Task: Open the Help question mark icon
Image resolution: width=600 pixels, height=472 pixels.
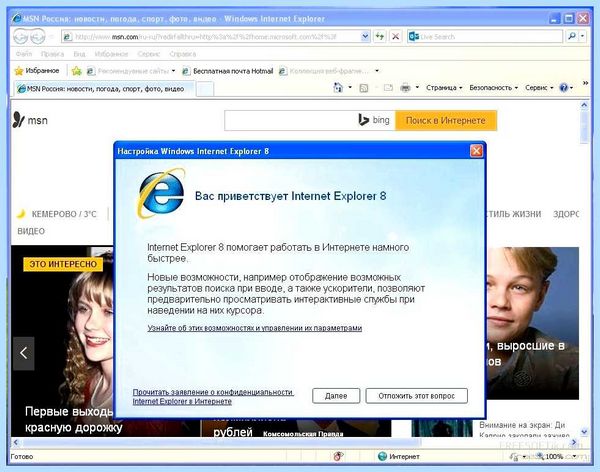Action: [x=563, y=88]
